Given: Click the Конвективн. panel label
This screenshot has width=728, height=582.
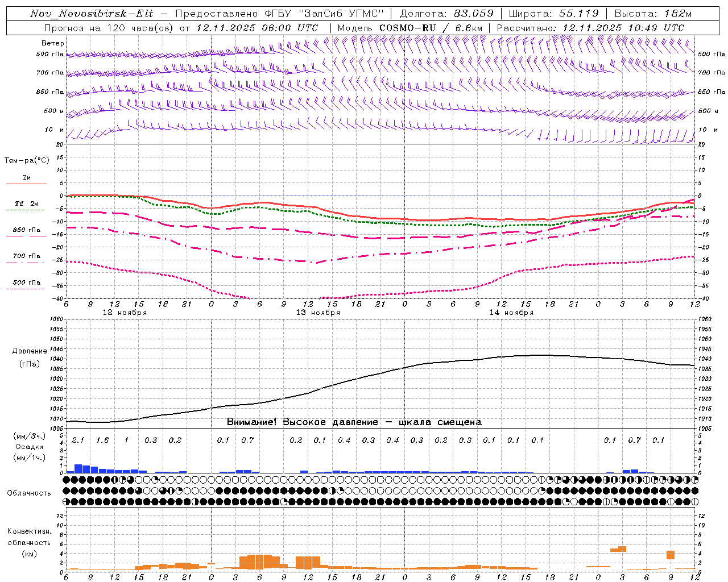Looking at the screenshot, I should tap(30, 531).
